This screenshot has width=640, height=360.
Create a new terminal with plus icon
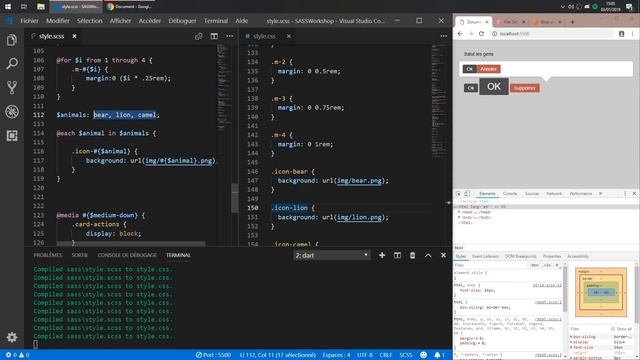click(x=382, y=255)
